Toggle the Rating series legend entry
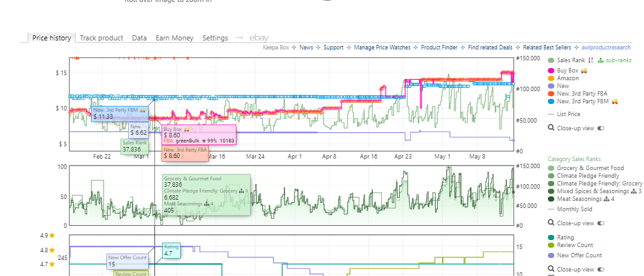The image size is (644, 276). (x=561, y=237)
